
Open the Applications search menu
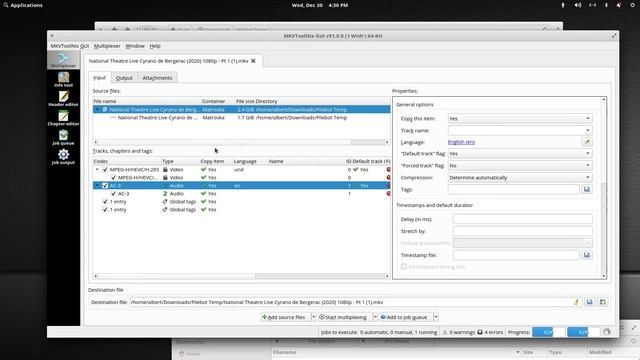coord(23,5)
